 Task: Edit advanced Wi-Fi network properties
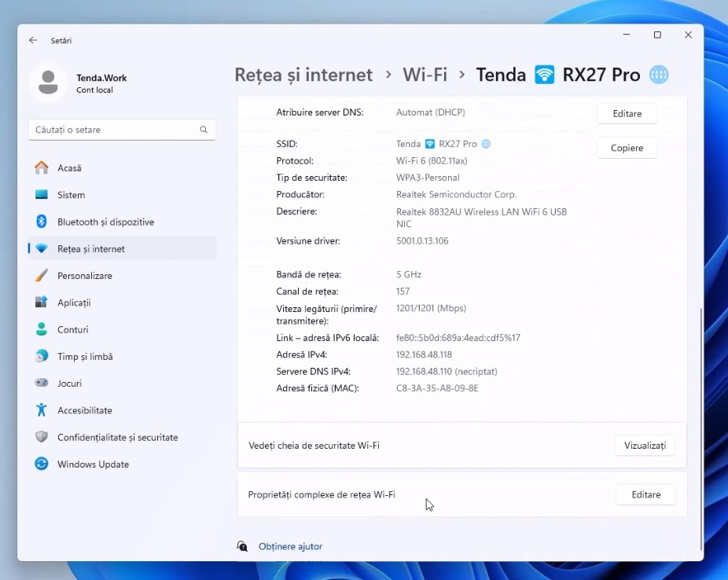click(x=645, y=494)
